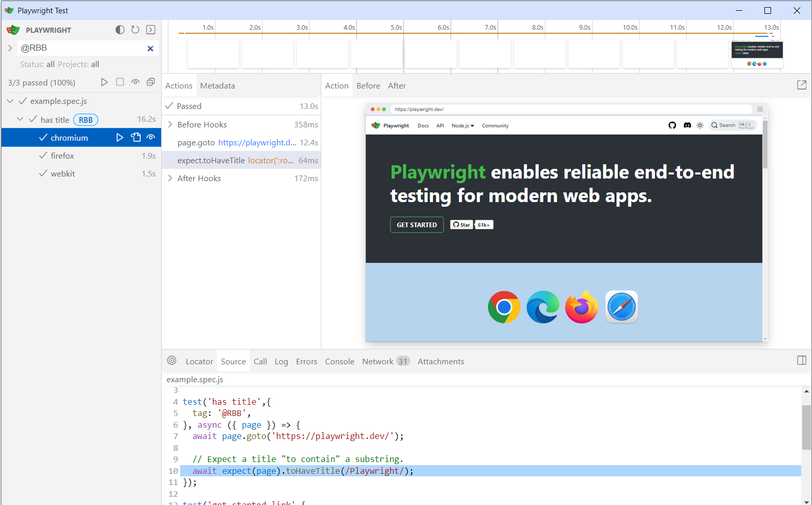Click the snapshot thumbnail in the timeline

pos(757,54)
